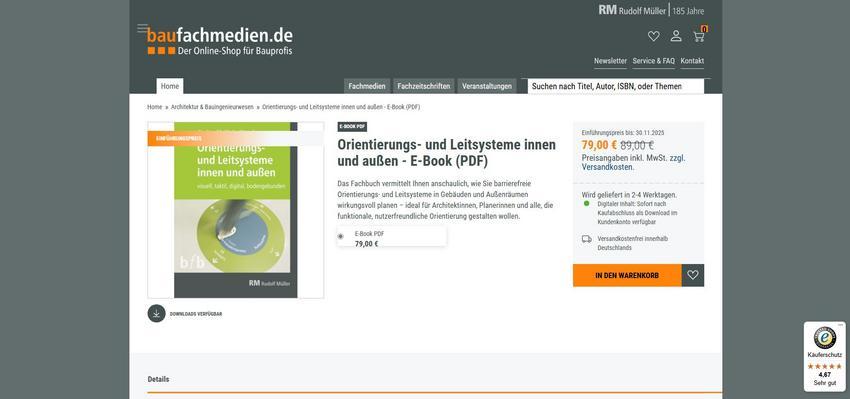
Task: Click Wird geliefert in 2-4 Werktagen text
Action: tap(629, 195)
